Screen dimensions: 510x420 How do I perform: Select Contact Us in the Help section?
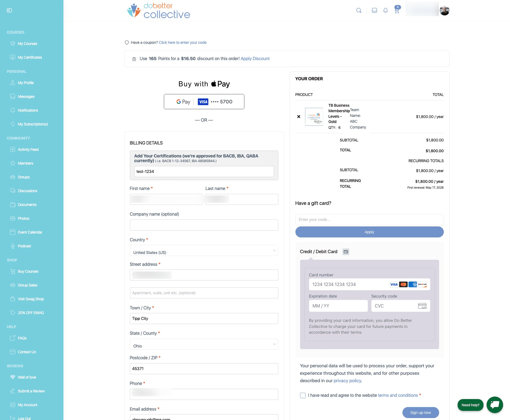(26, 352)
